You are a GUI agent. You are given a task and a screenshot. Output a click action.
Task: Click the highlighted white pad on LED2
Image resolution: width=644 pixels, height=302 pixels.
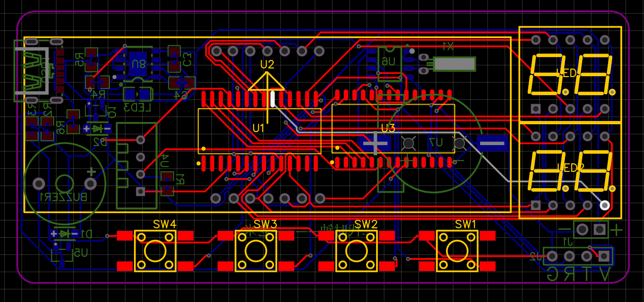pyautogui.click(x=604, y=205)
